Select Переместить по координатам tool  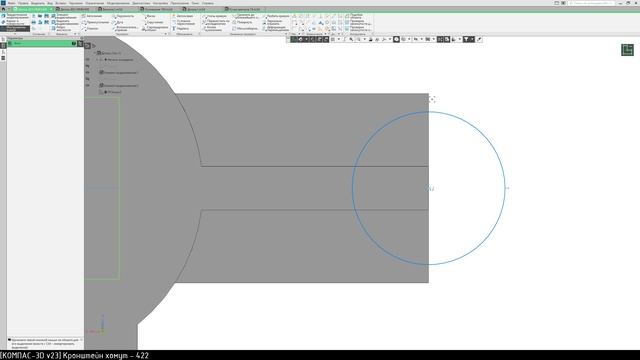(x=216, y=22)
